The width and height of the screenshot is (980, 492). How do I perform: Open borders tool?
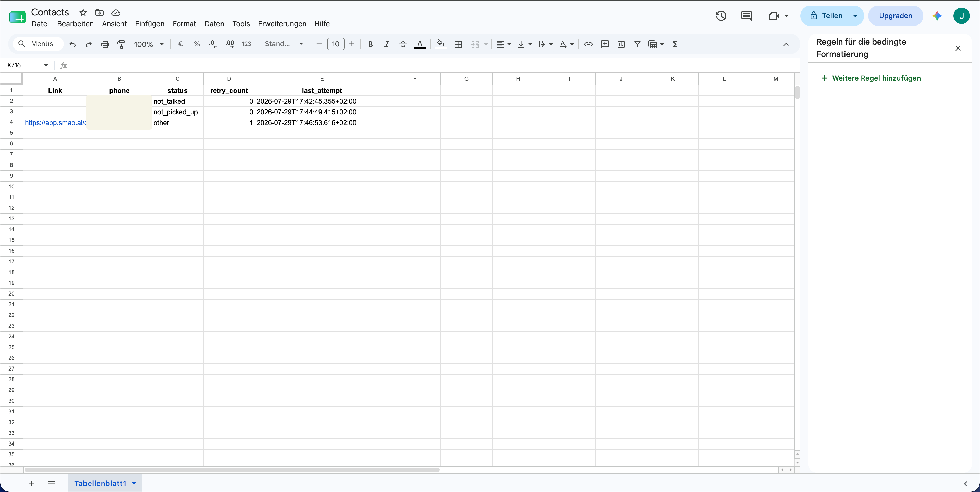(458, 44)
